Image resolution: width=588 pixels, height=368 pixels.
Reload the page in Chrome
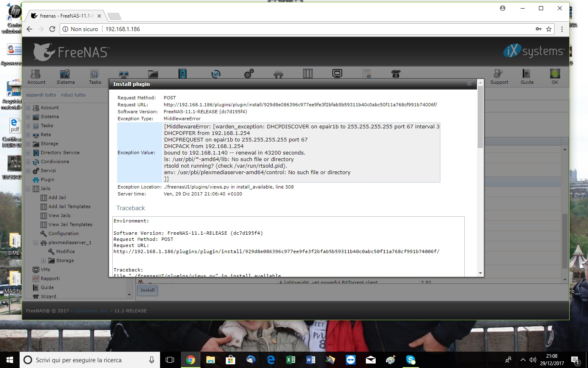tap(52, 29)
